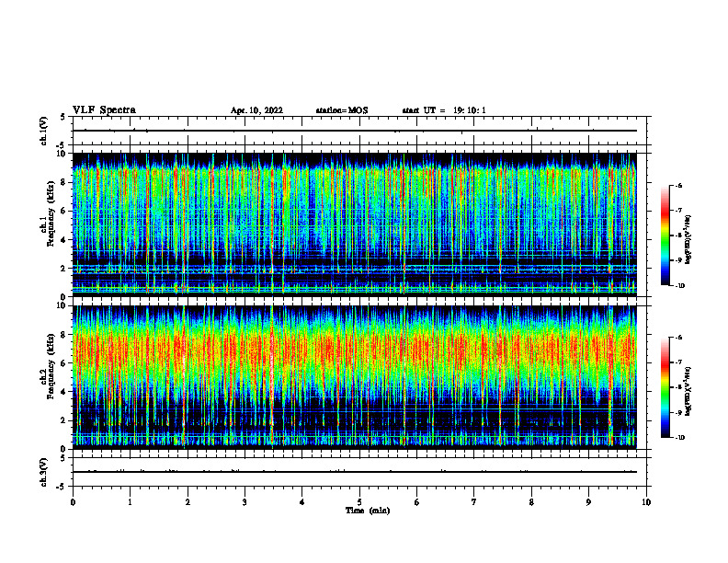The image size is (728, 563).
Task: Click the time axis tick label "10"
Action: click(x=646, y=502)
